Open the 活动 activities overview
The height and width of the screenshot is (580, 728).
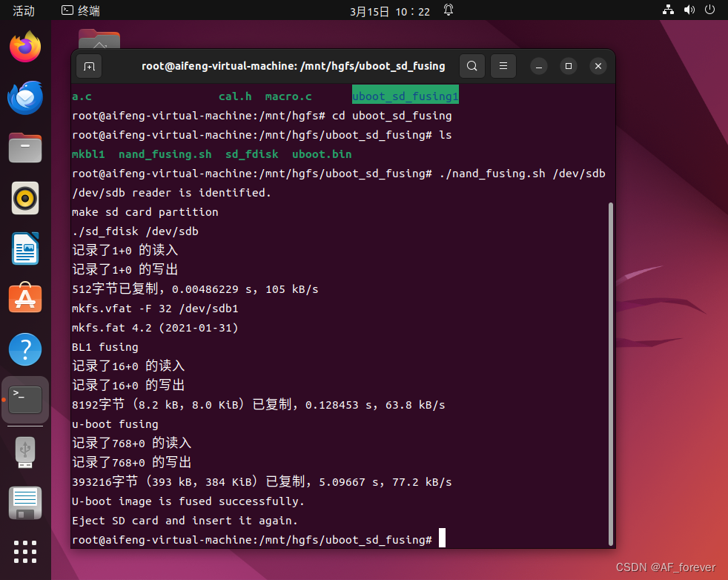click(x=23, y=10)
